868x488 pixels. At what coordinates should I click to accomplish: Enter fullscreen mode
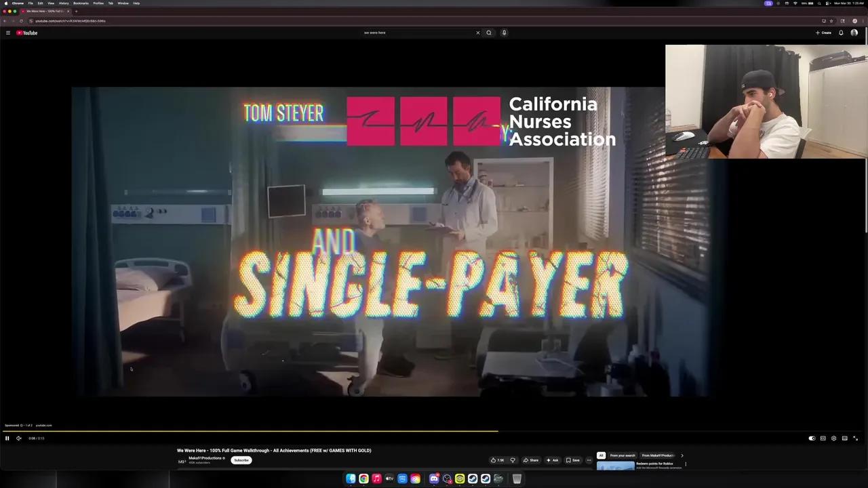pyautogui.click(x=856, y=438)
